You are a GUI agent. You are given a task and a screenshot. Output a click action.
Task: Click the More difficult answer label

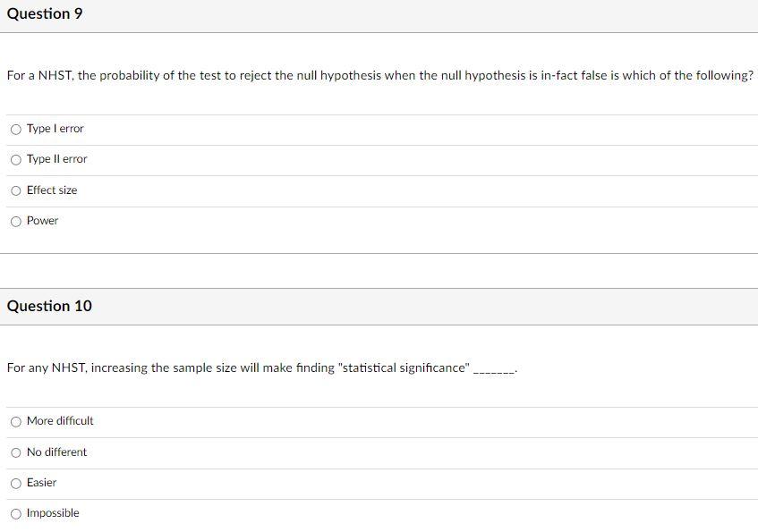tap(60, 421)
